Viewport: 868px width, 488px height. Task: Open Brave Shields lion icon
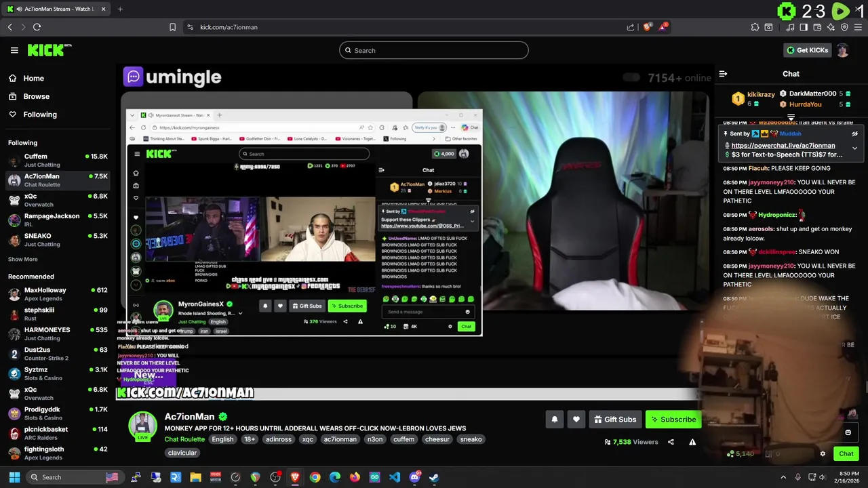click(648, 27)
